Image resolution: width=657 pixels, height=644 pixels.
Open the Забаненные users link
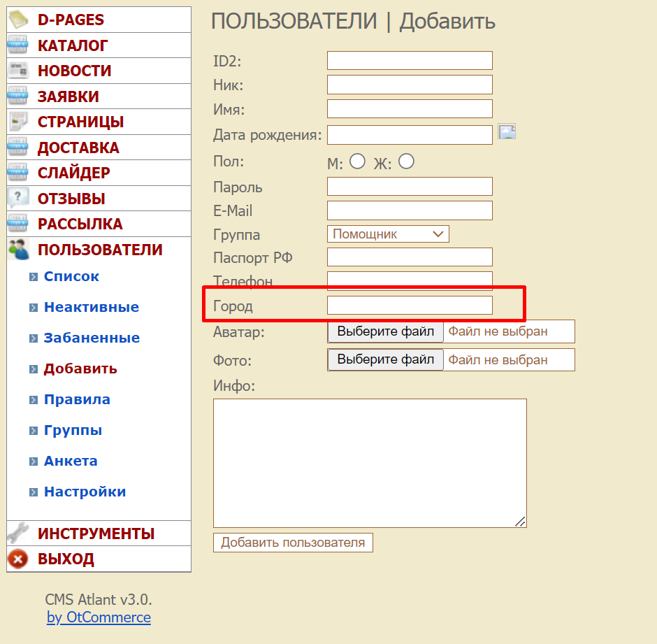pyautogui.click(x=92, y=338)
